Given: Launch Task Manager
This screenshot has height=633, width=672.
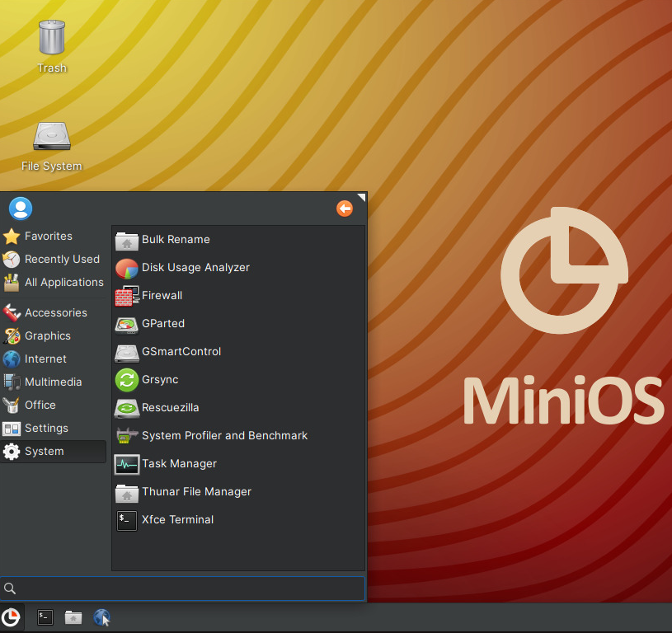Looking at the screenshot, I should 179,464.
